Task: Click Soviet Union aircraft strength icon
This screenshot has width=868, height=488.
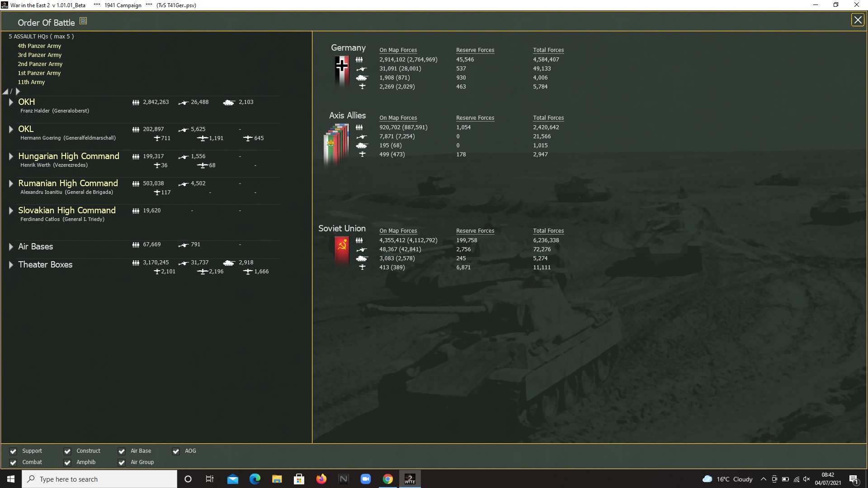Action: pos(362,267)
